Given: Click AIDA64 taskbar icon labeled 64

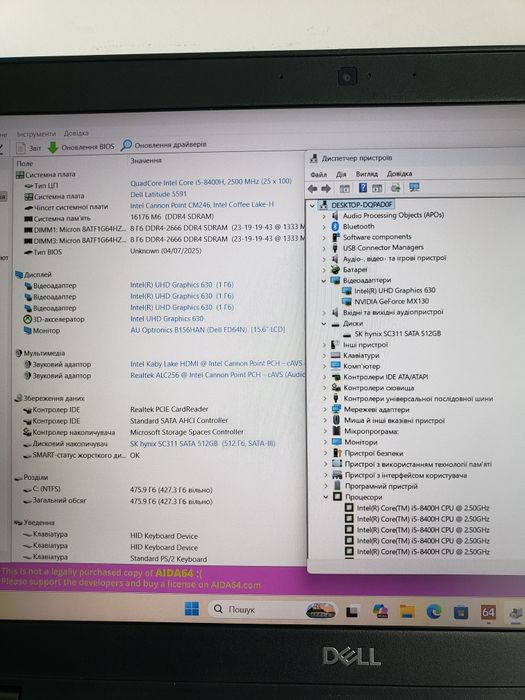Looking at the screenshot, I should [488, 612].
